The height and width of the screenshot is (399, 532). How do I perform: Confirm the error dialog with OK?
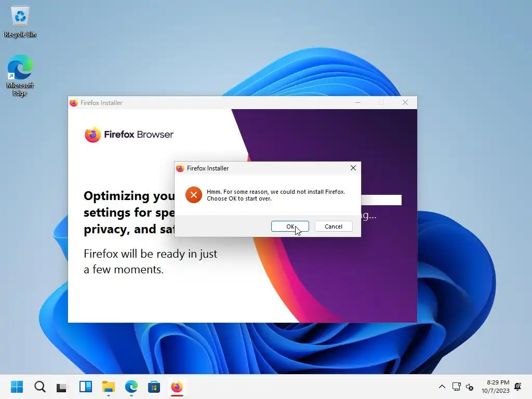[290, 227]
